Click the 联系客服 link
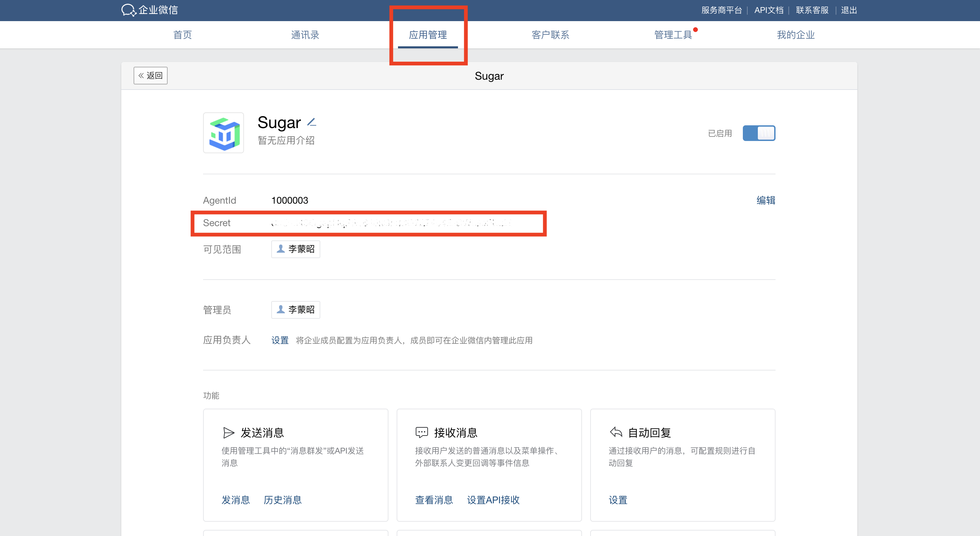 tap(812, 10)
